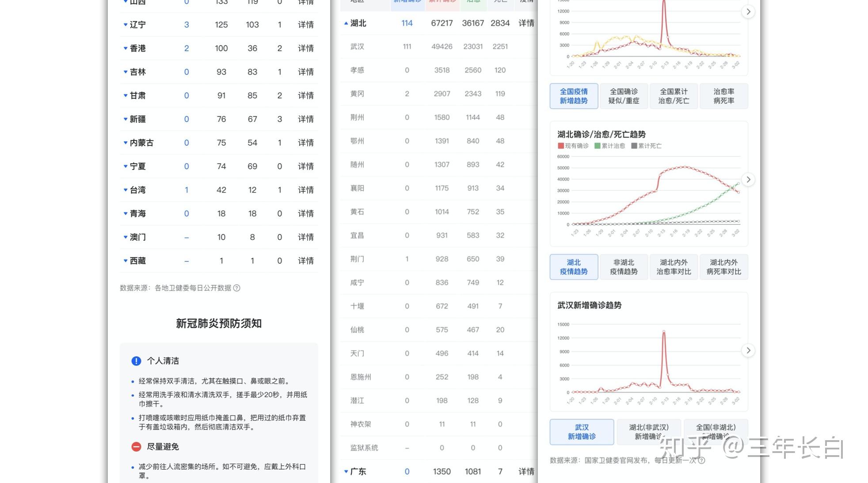This screenshot has width=868, height=483.
Task: Expand the 澳门 row
Action: tap(125, 237)
